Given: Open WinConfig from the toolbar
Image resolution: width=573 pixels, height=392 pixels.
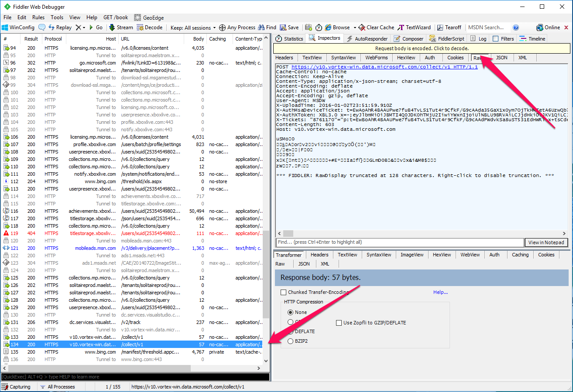Looking at the screenshot, I should click(x=18, y=27).
